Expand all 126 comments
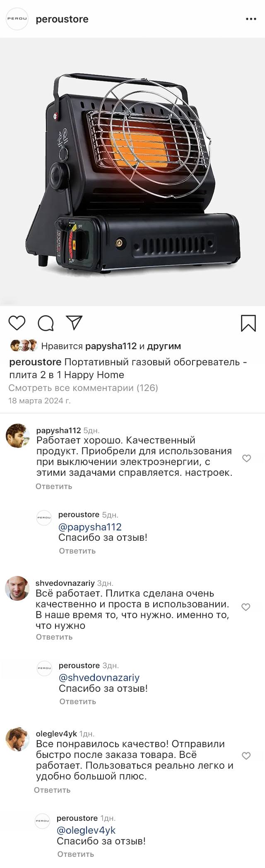This screenshot has width=265, height=868. point(83,388)
